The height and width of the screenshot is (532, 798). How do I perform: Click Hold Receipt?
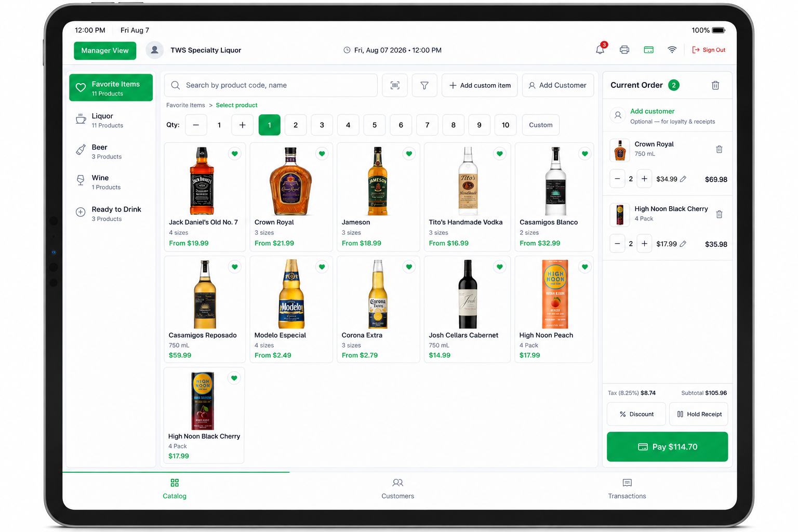[699, 414]
